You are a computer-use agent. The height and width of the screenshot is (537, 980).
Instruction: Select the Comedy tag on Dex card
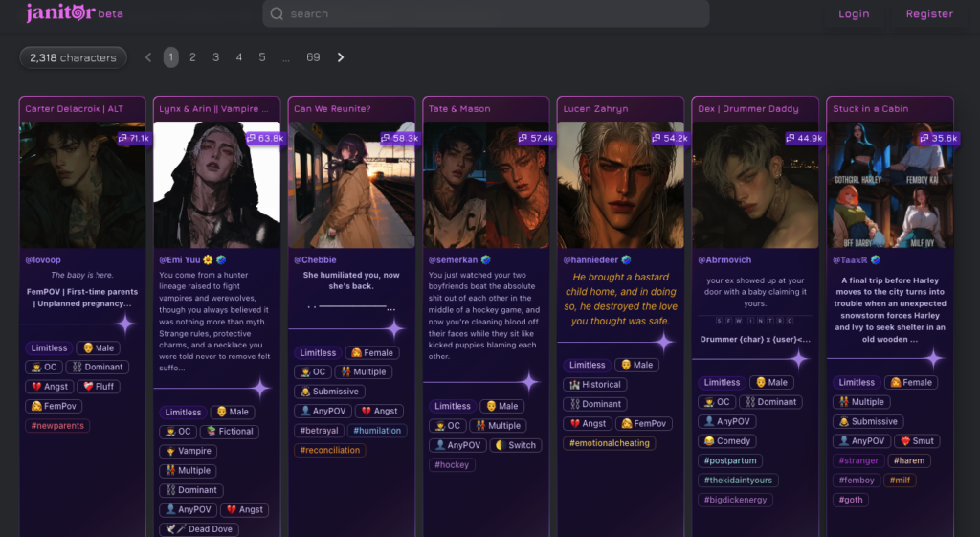coord(725,441)
